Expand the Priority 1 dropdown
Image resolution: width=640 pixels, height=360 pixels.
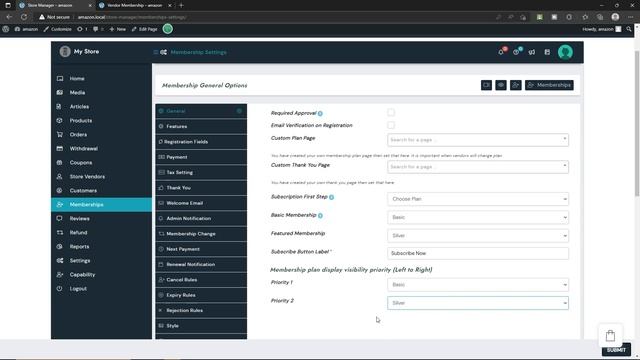point(478,285)
